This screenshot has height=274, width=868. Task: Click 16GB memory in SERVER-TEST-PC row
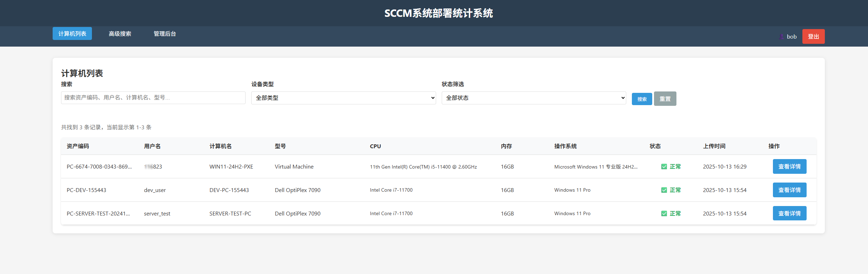tap(507, 214)
